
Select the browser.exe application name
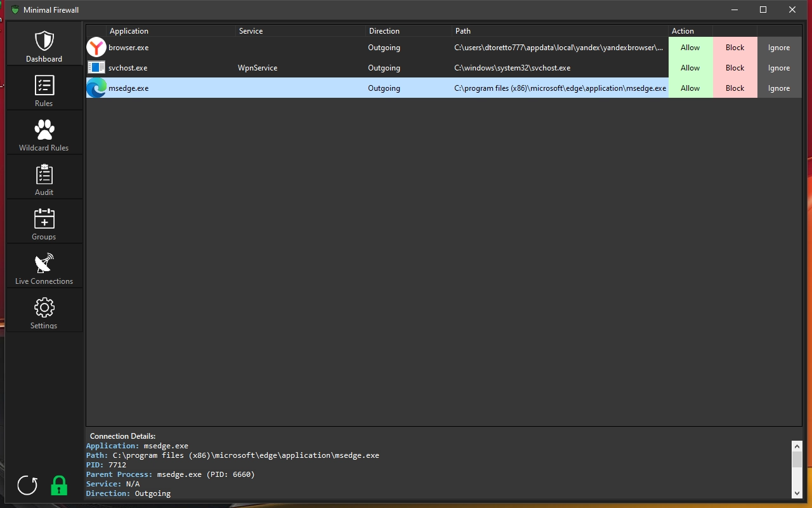point(129,48)
